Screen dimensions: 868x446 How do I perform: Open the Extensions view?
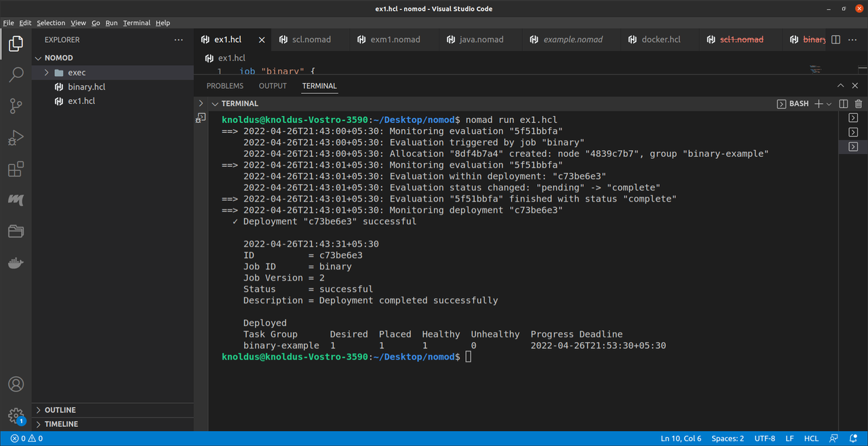click(x=16, y=170)
